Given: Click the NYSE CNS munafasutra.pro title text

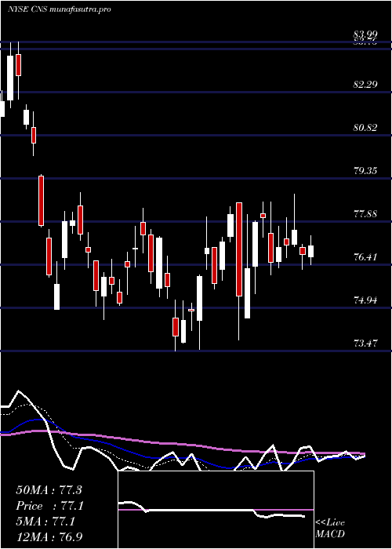Looking at the screenshot, I should point(59,9).
